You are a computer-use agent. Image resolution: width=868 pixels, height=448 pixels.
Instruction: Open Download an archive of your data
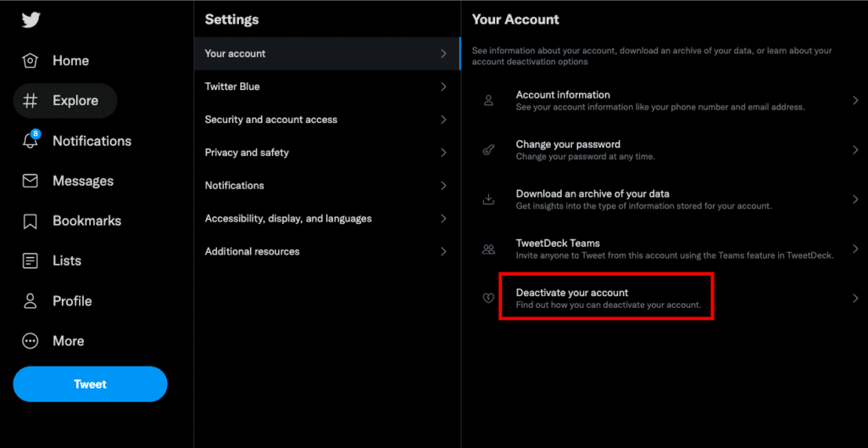(x=665, y=199)
